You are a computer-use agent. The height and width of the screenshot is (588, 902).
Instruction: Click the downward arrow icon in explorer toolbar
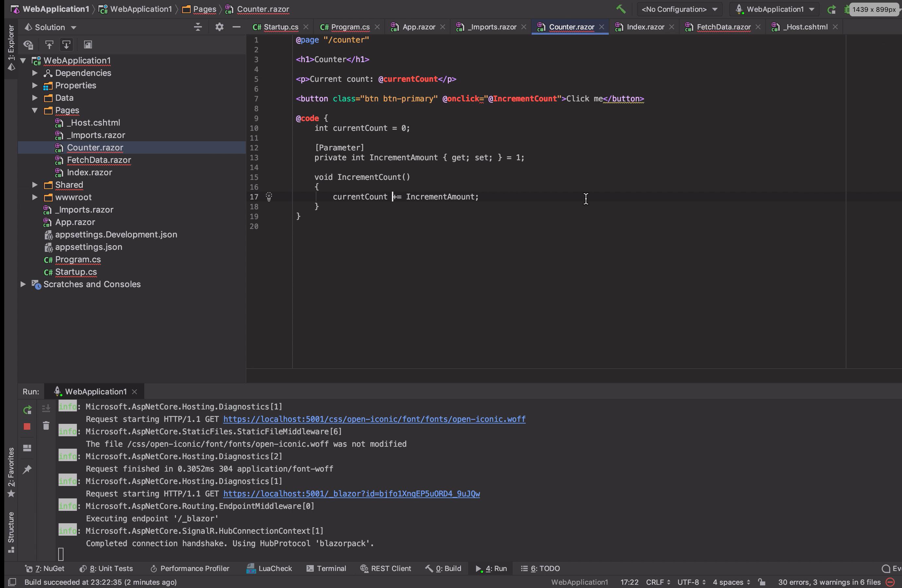66,45
